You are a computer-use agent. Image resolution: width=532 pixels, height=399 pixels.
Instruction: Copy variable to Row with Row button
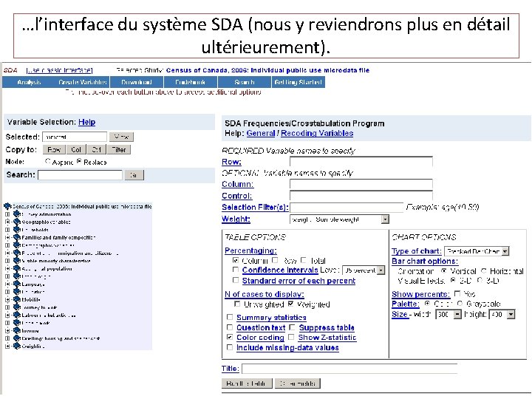(x=54, y=149)
